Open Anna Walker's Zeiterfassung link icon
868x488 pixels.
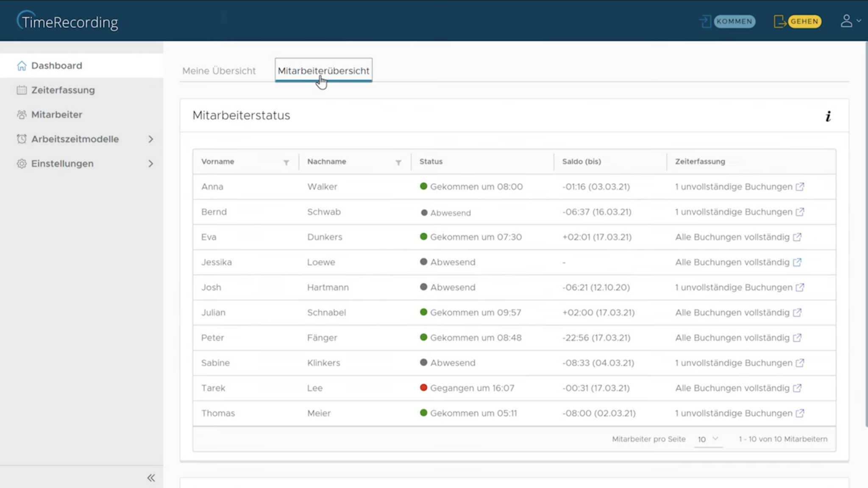point(800,187)
